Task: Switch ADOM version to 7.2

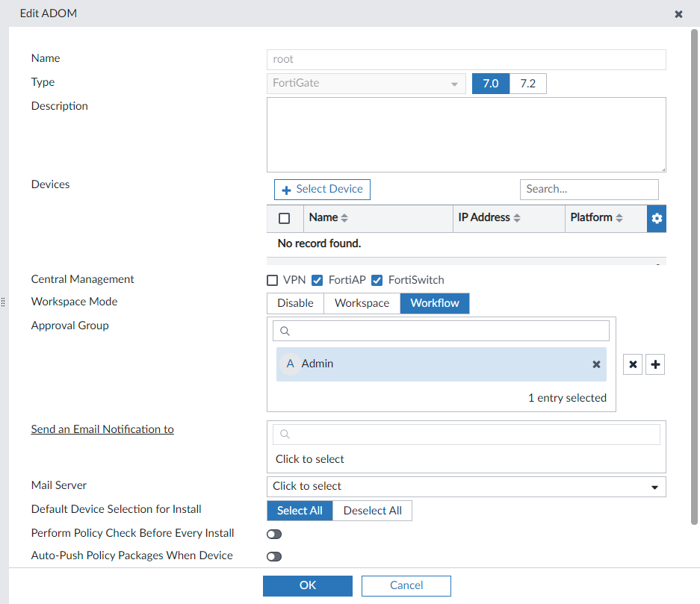Action: (x=527, y=83)
